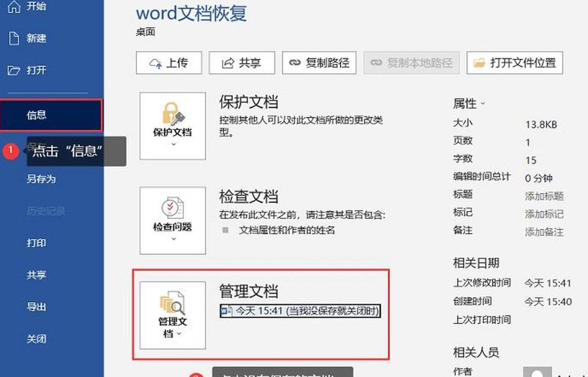
Task: Click the Word file icon before 今天 15:41
Action: (x=226, y=311)
